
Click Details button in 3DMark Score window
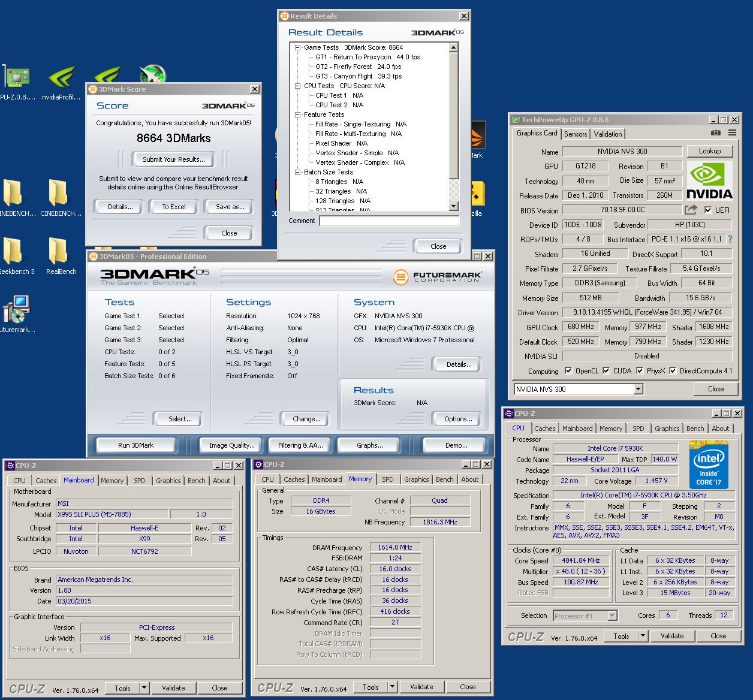click(x=120, y=207)
